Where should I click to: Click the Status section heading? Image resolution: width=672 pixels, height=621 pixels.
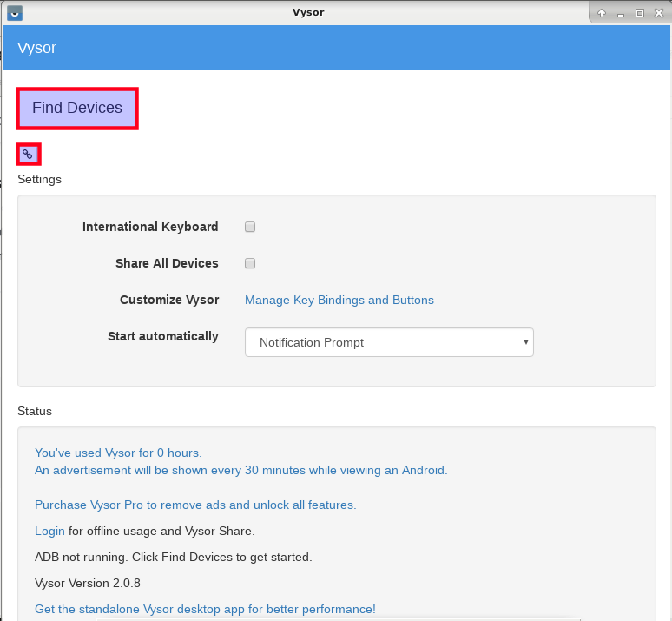pyautogui.click(x=35, y=411)
